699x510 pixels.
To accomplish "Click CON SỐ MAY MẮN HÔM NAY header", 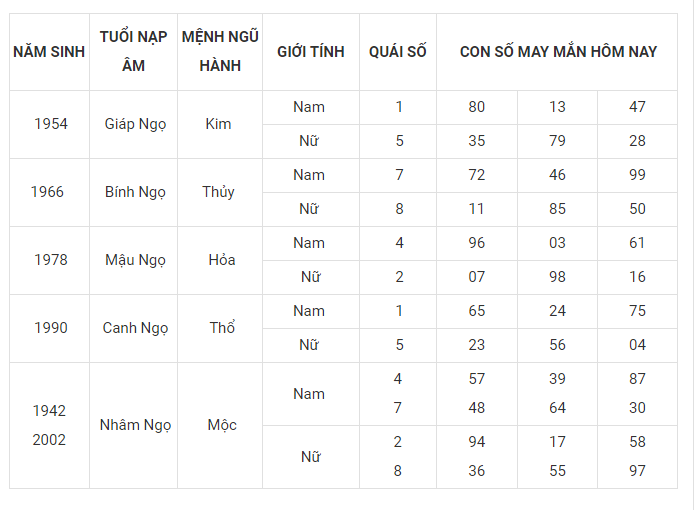I will tap(557, 52).
